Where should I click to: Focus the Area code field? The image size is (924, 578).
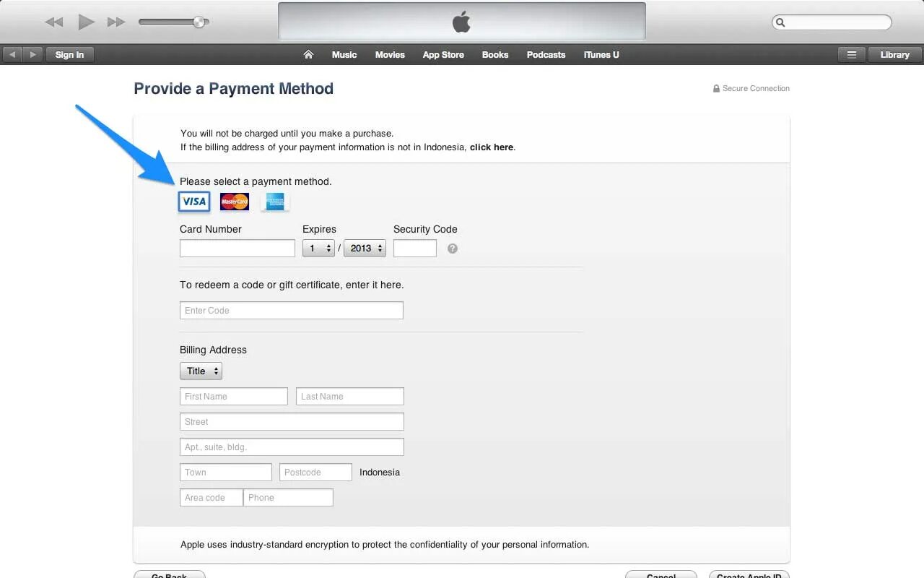coord(212,498)
